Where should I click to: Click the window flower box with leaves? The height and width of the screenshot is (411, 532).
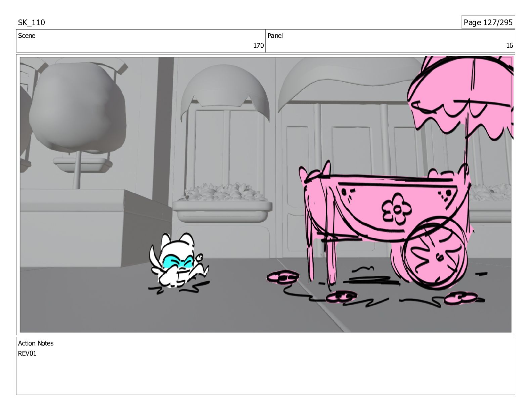(x=222, y=203)
